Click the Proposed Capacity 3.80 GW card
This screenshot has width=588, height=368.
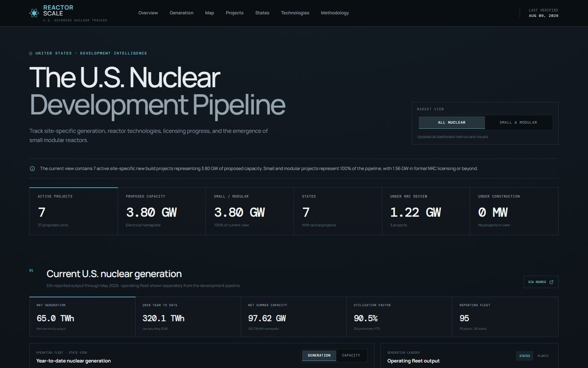click(x=162, y=211)
